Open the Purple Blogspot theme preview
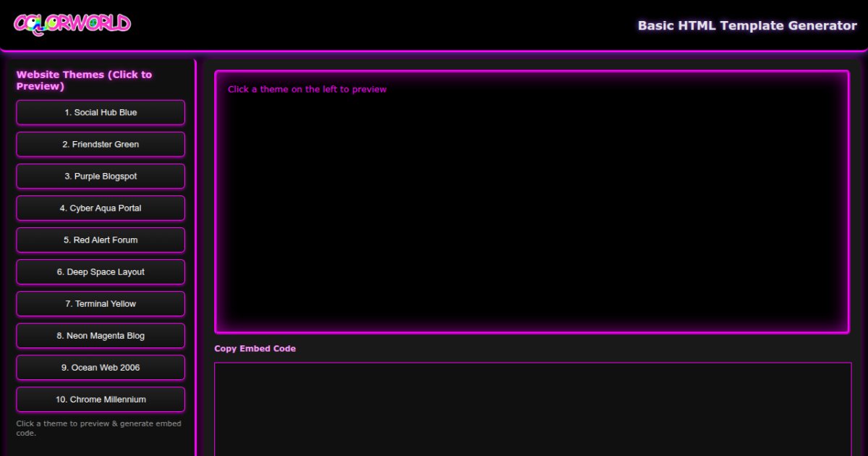 click(x=101, y=176)
